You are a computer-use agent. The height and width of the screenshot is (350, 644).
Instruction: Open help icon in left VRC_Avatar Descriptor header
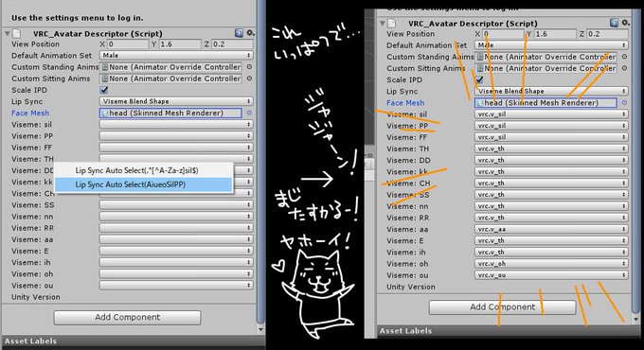[x=239, y=33]
